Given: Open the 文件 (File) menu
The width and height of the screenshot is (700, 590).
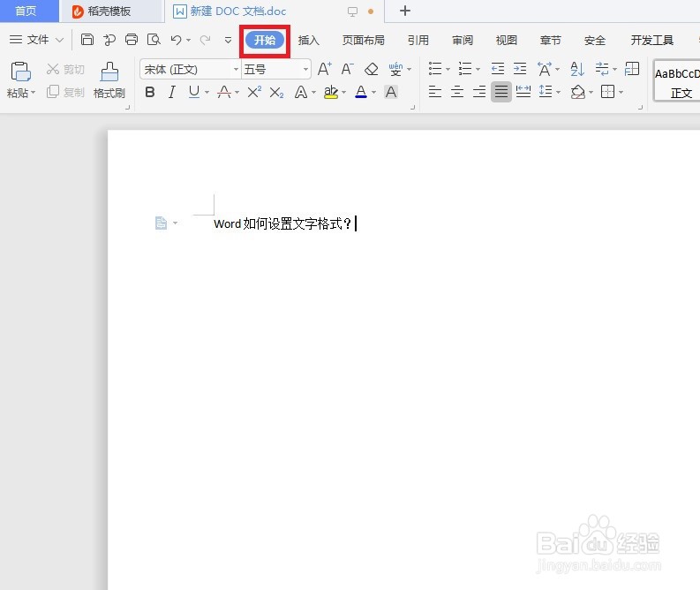Looking at the screenshot, I should [35, 40].
